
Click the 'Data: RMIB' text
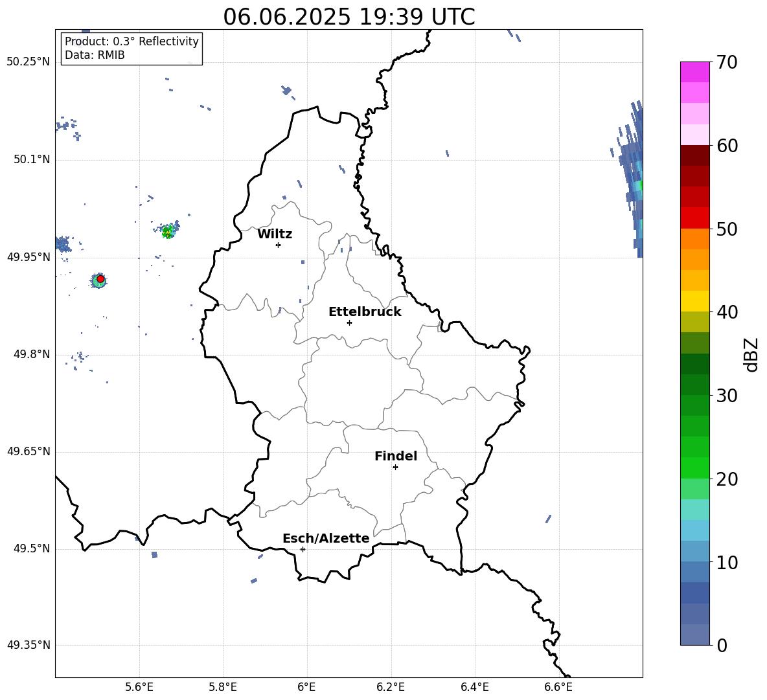tap(95, 55)
